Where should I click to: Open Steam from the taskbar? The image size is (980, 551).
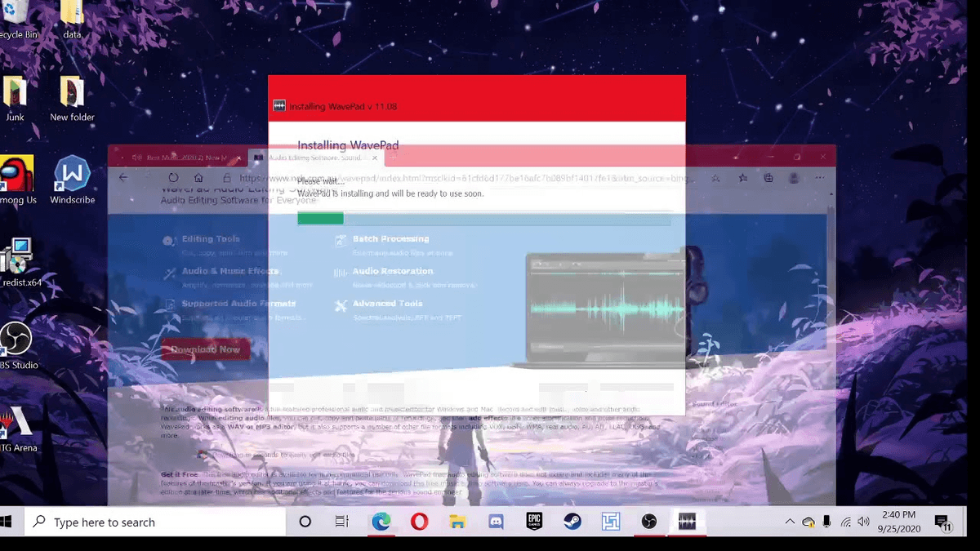(572, 522)
